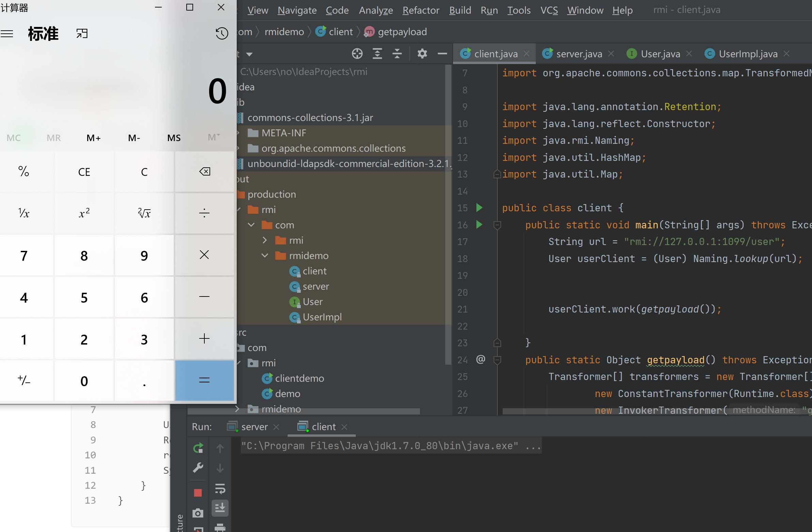This screenshot has width=812, height=532.
Task: Click the Collapse All icon in project panel
Action: tap(397, 54)
